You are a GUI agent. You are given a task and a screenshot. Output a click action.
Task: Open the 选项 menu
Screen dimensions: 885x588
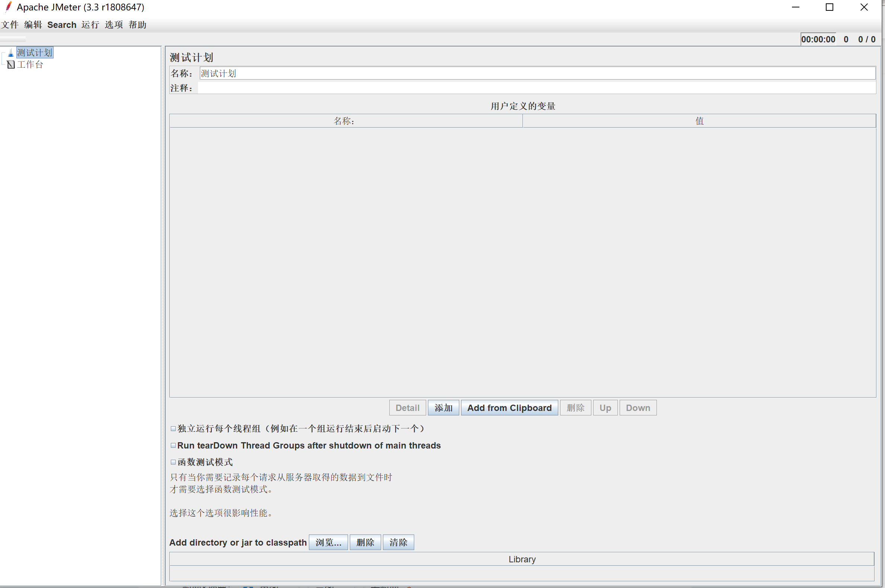[x=113, y=25]
